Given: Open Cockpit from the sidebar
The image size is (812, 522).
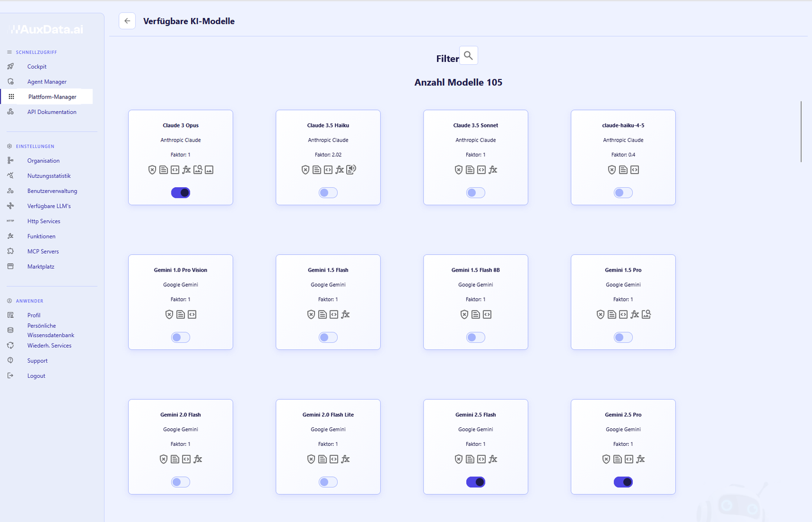Looking at the screenshot, I should (x=37, y=67).
